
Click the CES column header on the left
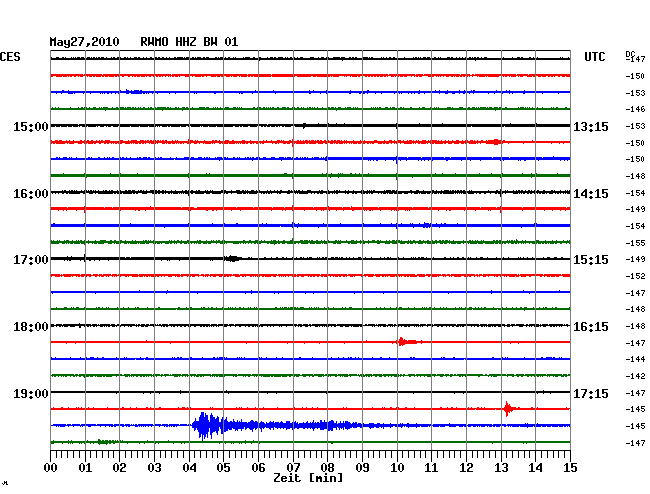tap(10, 57)
